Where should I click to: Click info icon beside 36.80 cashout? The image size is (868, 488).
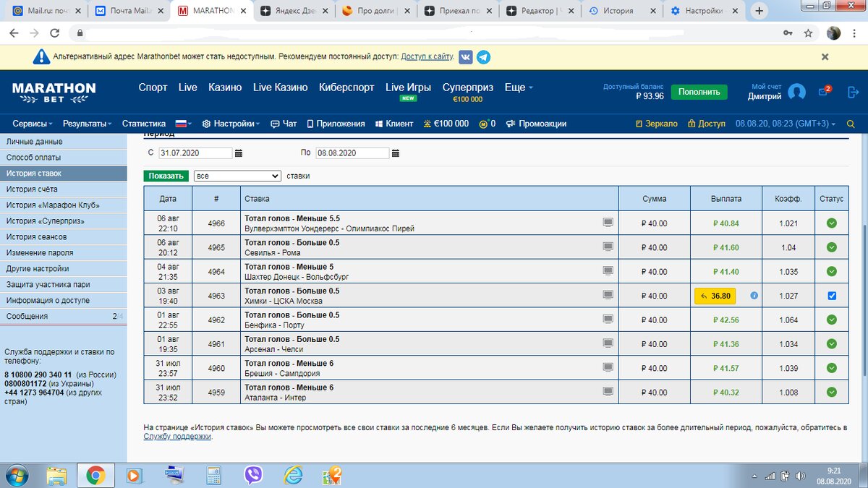coord(754,296)
